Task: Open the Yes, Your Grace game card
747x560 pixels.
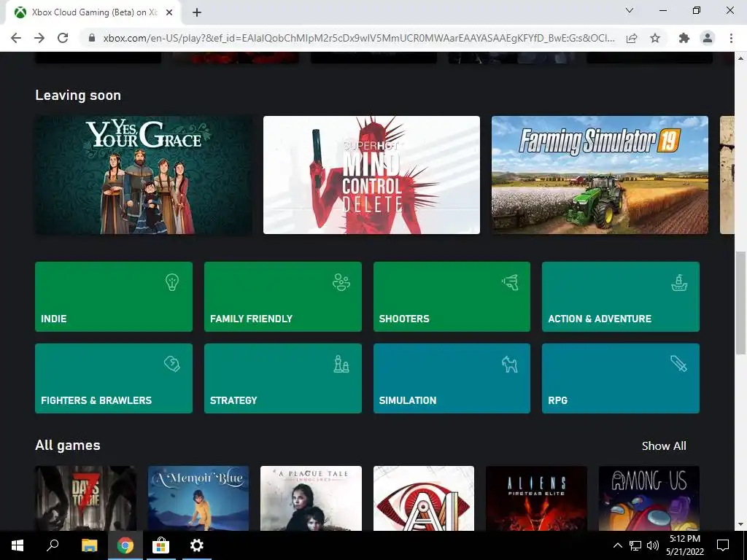Action: click(144, 175)
